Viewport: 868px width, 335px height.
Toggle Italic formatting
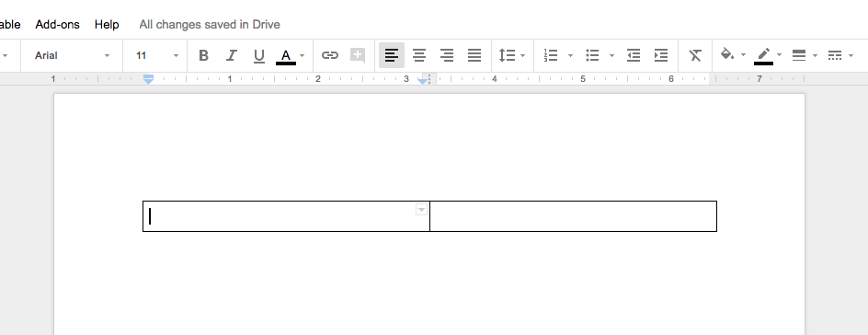tap(232, 55)
